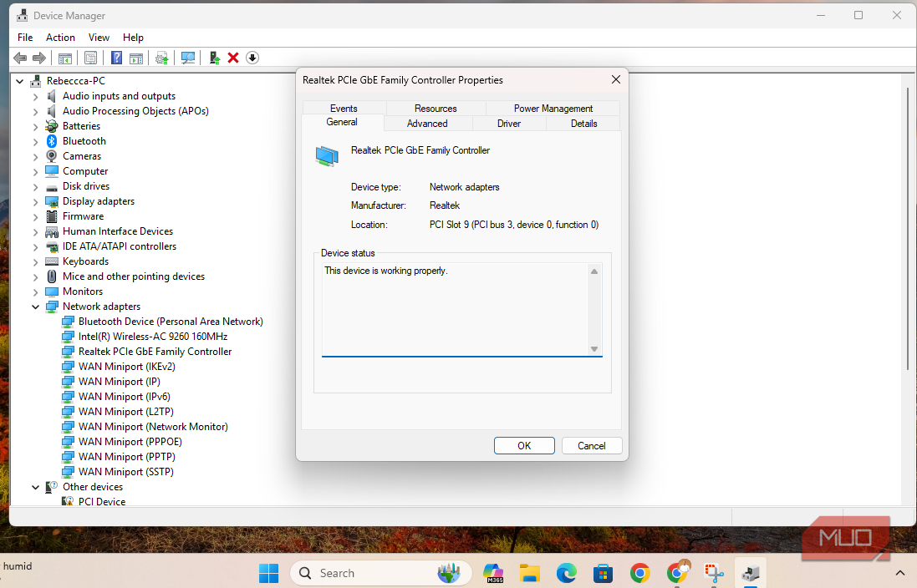Screen dimensions: 917x588
Task: Collapse the Rebeccca-PC root node
Action: click(x=20, y=81)
